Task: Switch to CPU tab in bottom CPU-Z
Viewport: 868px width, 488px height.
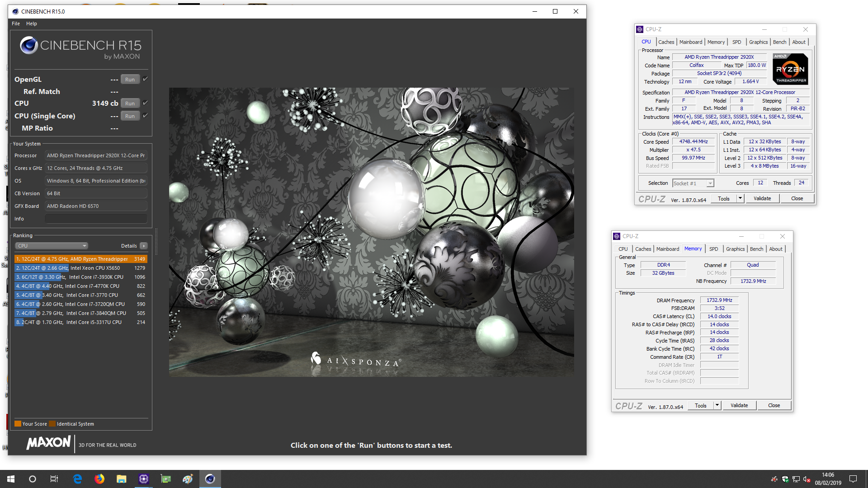Action: (623, 249)
